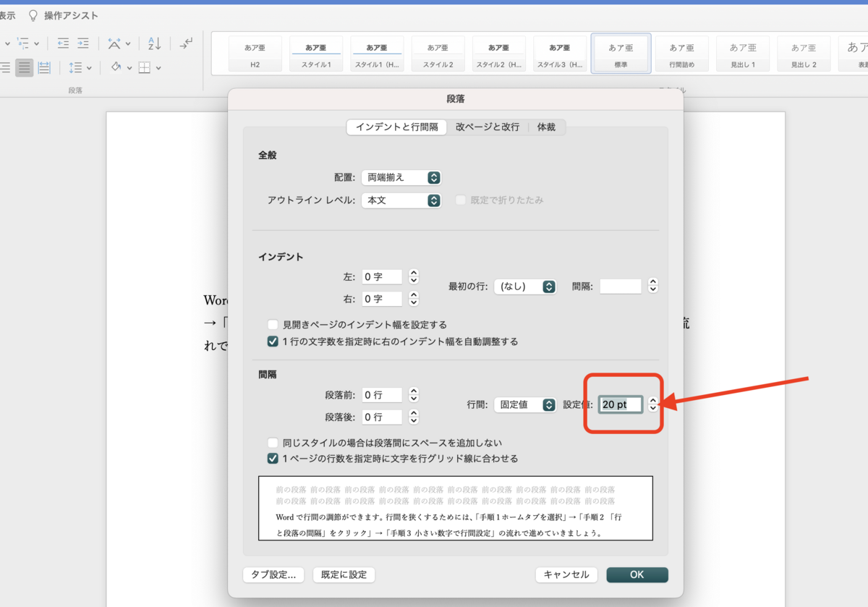The height and width of the screenshot is (607, 868).
Task: Click the タブ設定 button
Action: point(273,574)
